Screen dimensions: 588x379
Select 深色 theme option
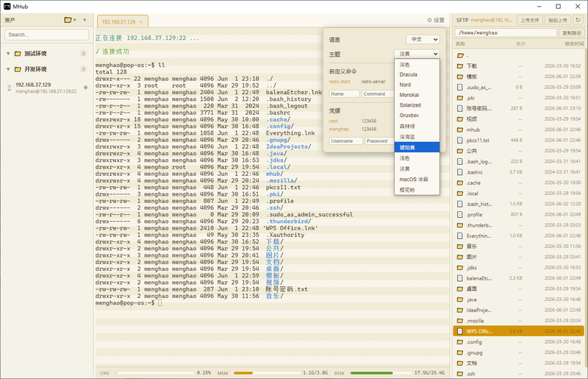[x=417, y=65]
